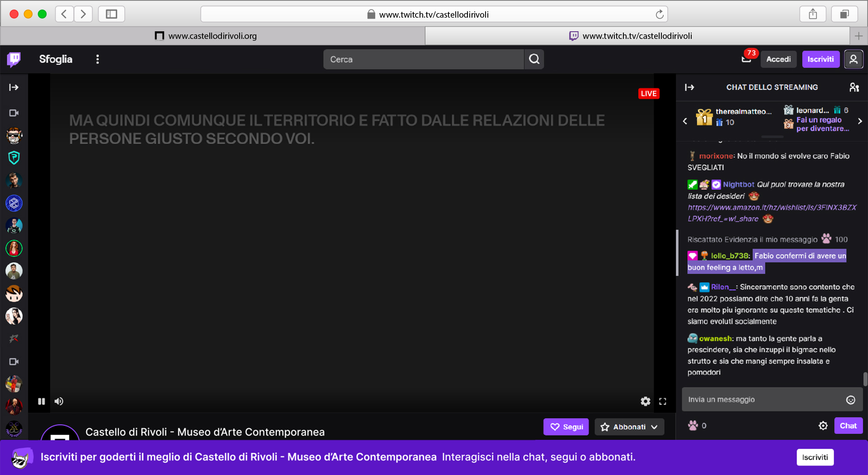The width and height of the screenshot is (868, 475).
Task: Click Iscriviti button in bottom banner
Action: tap(815, 457)
